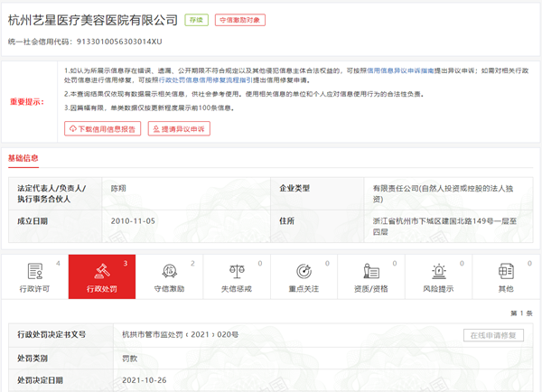Select the 资质/资格 certificate icon
The width and height of the screenshot is (542, 392).
[371, 271]
